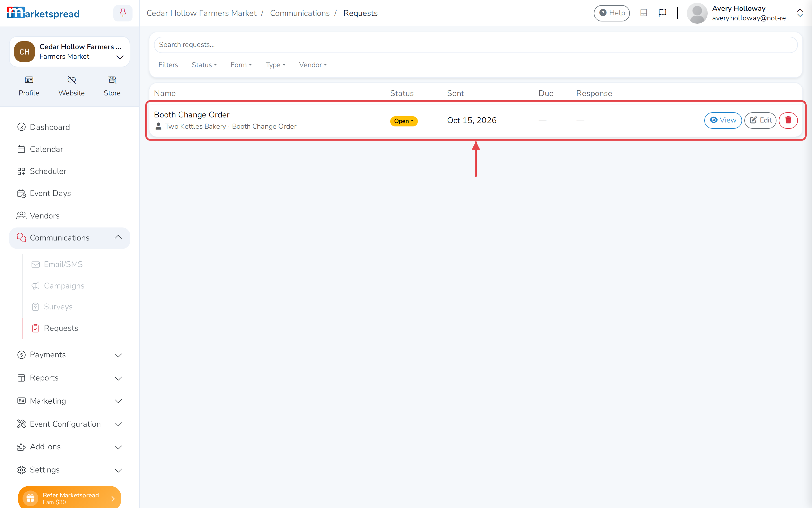
Task: Open the Status filter dropdown
Action: (204, 65)
